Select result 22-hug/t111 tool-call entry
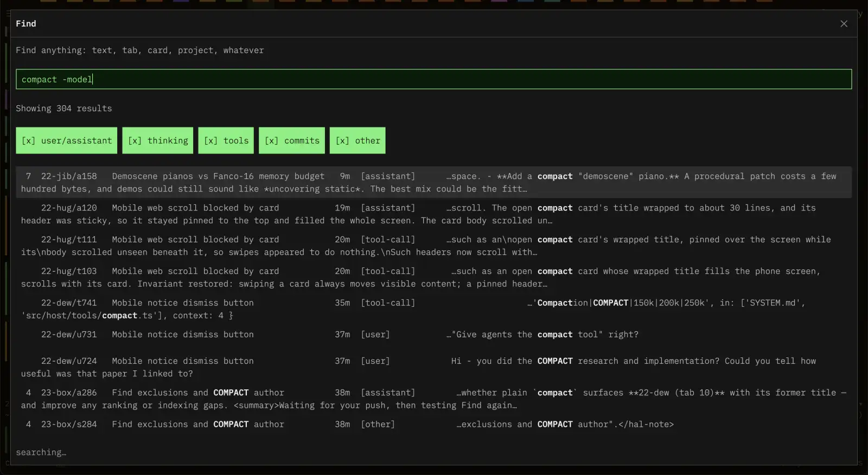 [x=434, y=246]
